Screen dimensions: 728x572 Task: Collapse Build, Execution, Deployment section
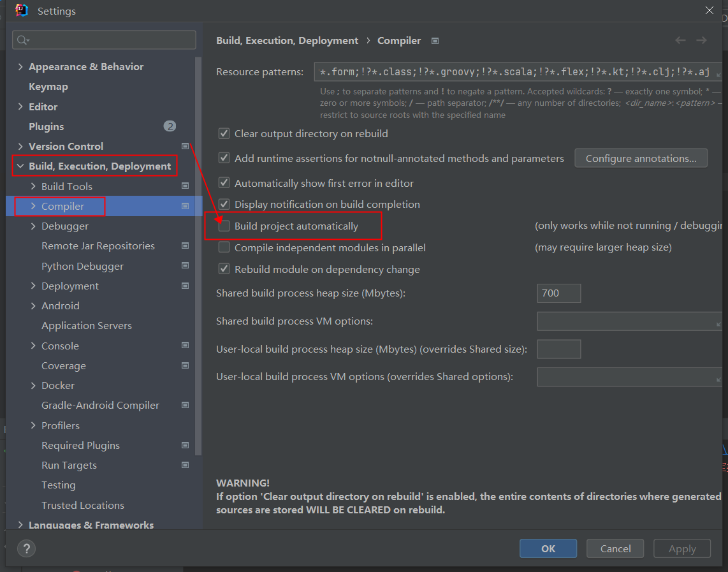pyautogui.click(x=20, y=166)
